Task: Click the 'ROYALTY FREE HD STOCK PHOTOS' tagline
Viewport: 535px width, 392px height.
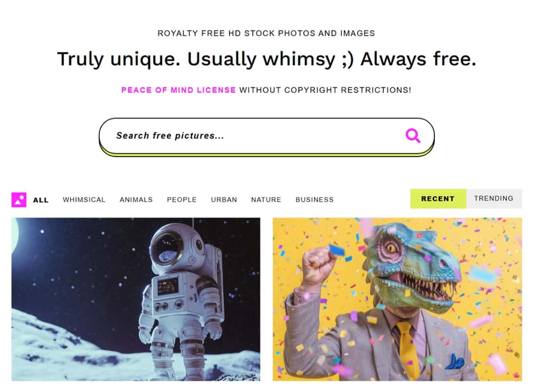Action: [266, 33]
